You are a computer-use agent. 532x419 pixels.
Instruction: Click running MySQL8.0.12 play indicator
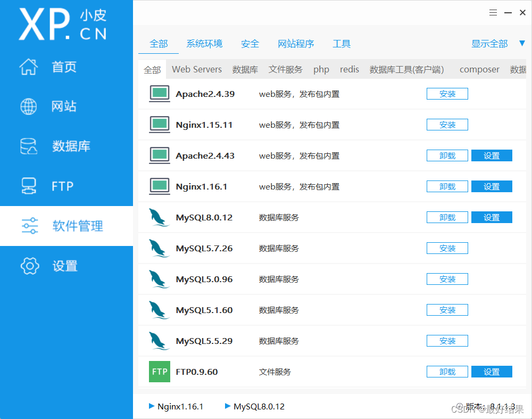(x=228, y=406)
